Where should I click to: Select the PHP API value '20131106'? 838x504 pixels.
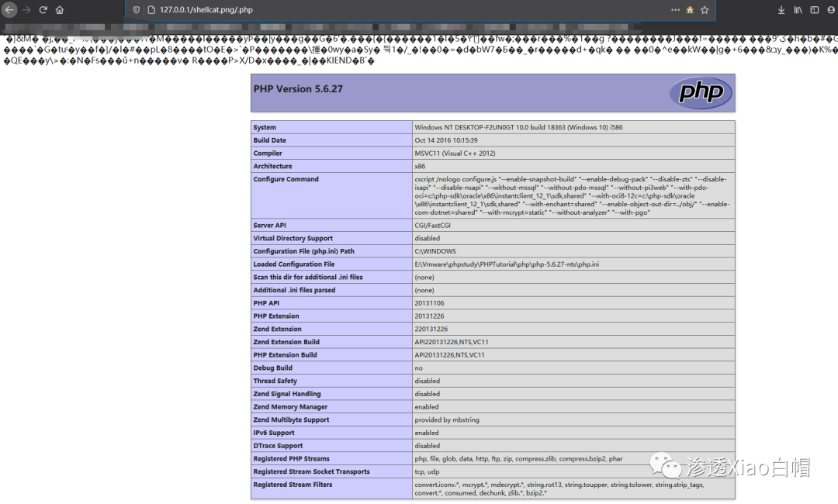[429, 303]
